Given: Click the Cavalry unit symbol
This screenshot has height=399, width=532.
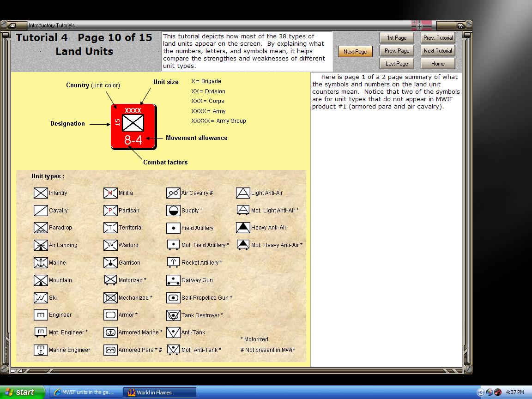Looking at the screenshot, I should (41, 211).
